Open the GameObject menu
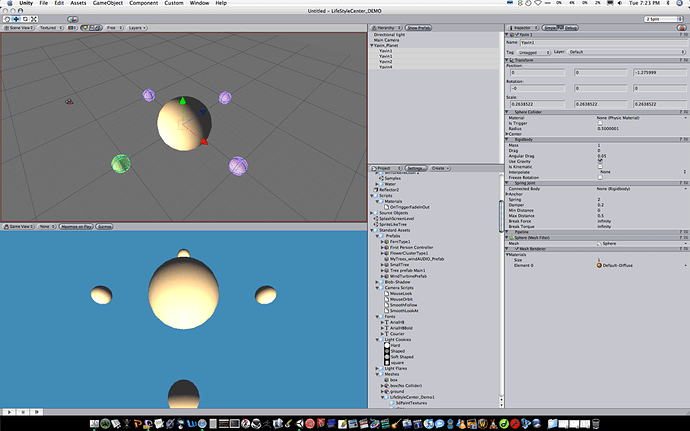The width and height of the screenshot is (690, 431). coord(108,5)
